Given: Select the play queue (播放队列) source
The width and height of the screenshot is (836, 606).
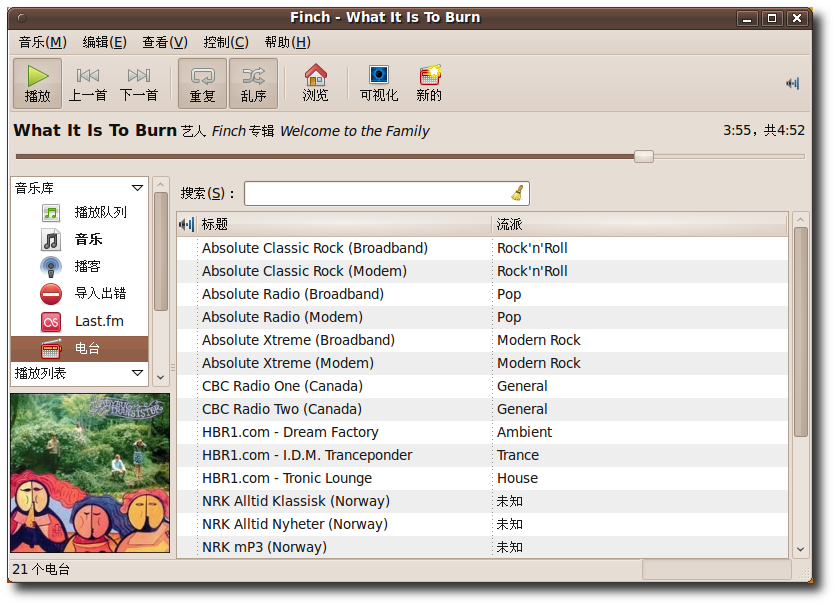Looking at the screenshot, I should coord(79,212).
